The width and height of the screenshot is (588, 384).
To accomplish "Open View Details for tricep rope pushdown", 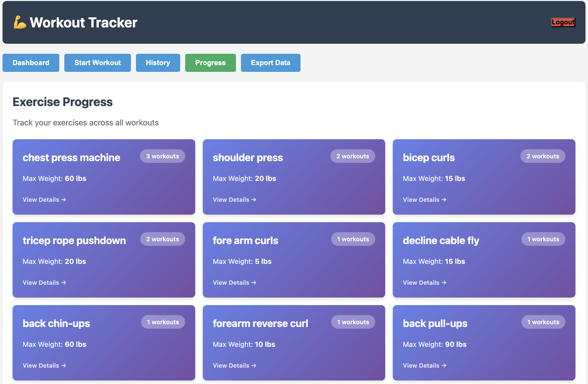I will click(x=44, y=282).
